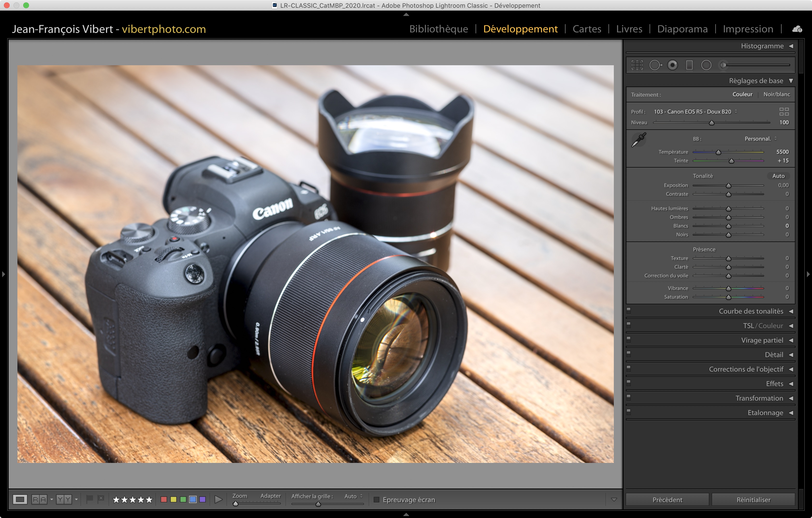Enable the Epreuvage écran checkbox
Screen dimensions: 812x518
[x=377, y=499]
